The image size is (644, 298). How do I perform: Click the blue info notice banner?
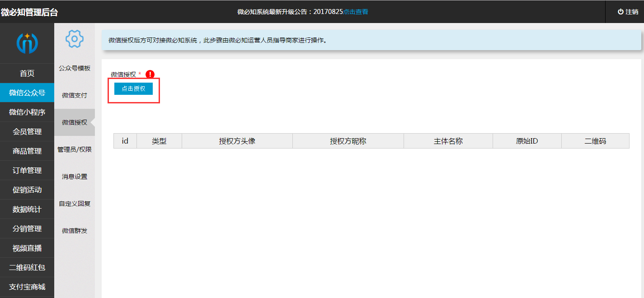pos(371,40)
